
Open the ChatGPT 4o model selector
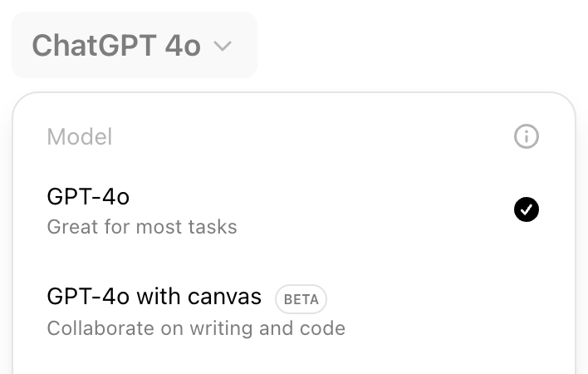[134, 45]
